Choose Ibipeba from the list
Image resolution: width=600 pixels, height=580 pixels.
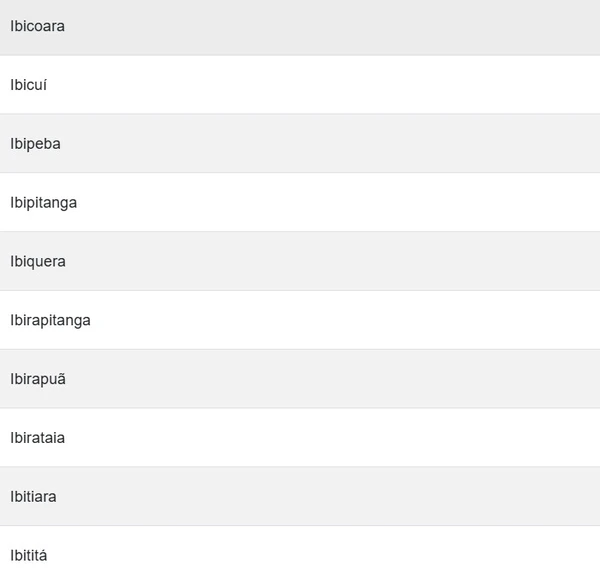coord(300,144)
